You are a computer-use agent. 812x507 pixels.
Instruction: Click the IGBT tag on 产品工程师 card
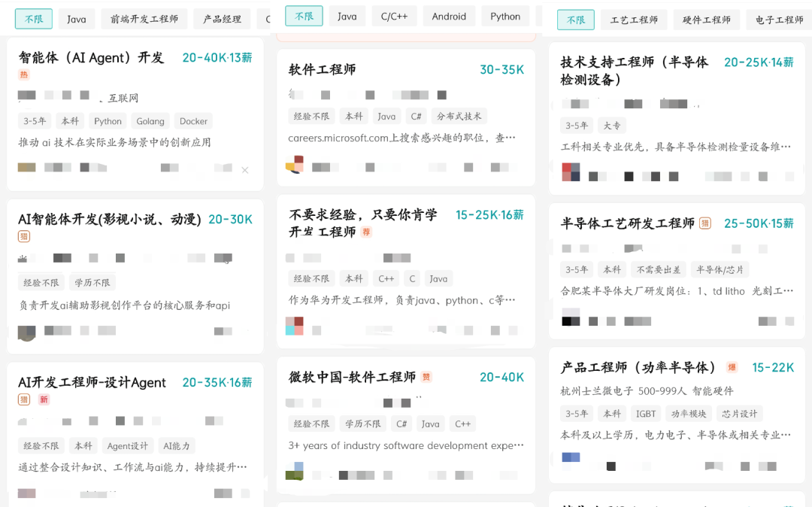pos(645,413)
